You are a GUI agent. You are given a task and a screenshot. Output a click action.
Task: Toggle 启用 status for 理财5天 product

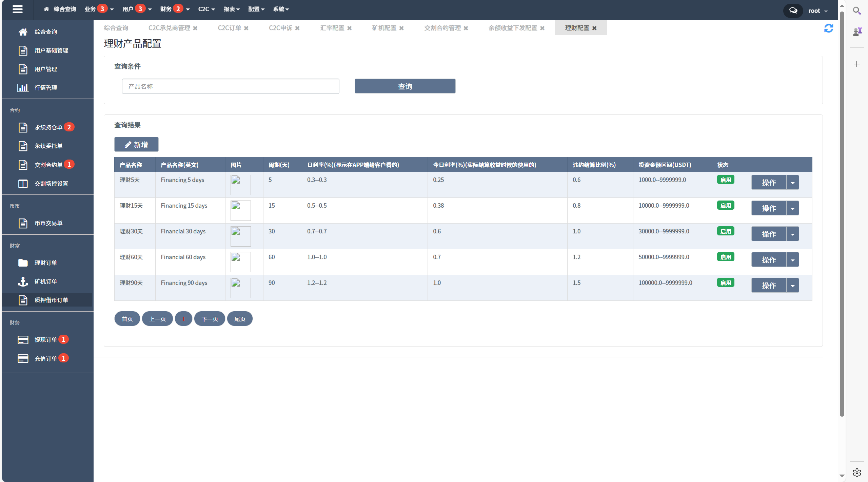[727, 179]
